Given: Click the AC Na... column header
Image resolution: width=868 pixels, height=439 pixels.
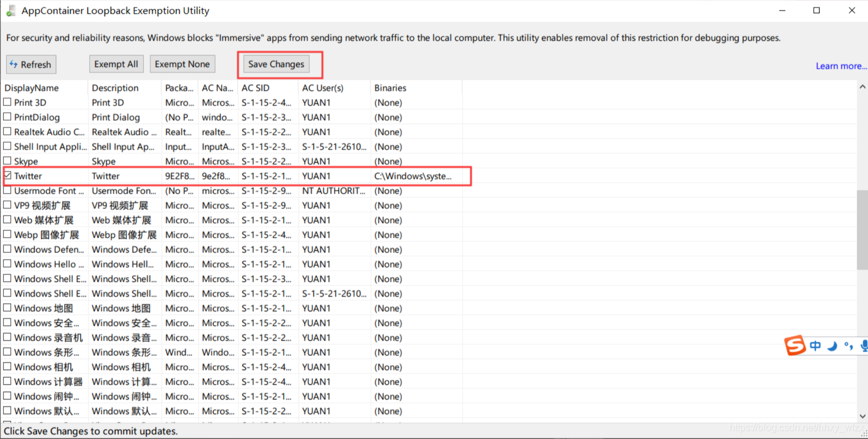Looking at the screenshot, I should (218, 88).
